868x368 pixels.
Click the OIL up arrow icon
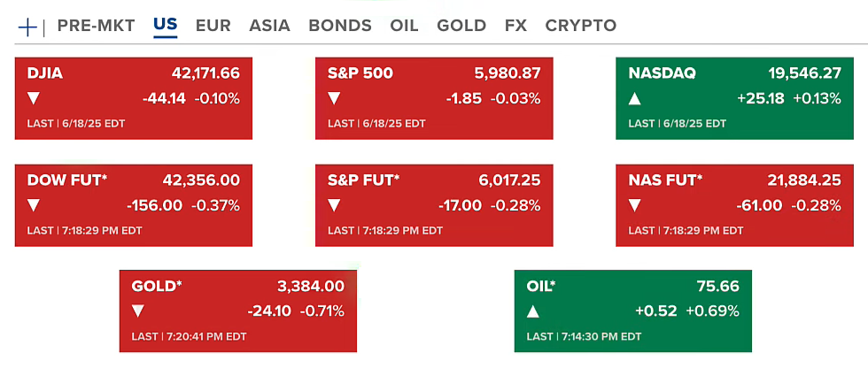[x=533, y=310]
